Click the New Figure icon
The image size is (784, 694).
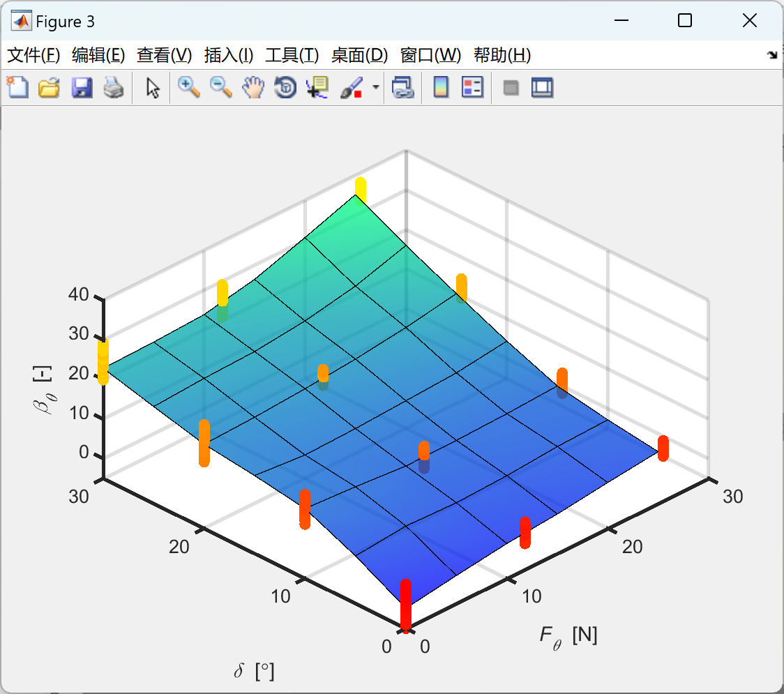17,88
